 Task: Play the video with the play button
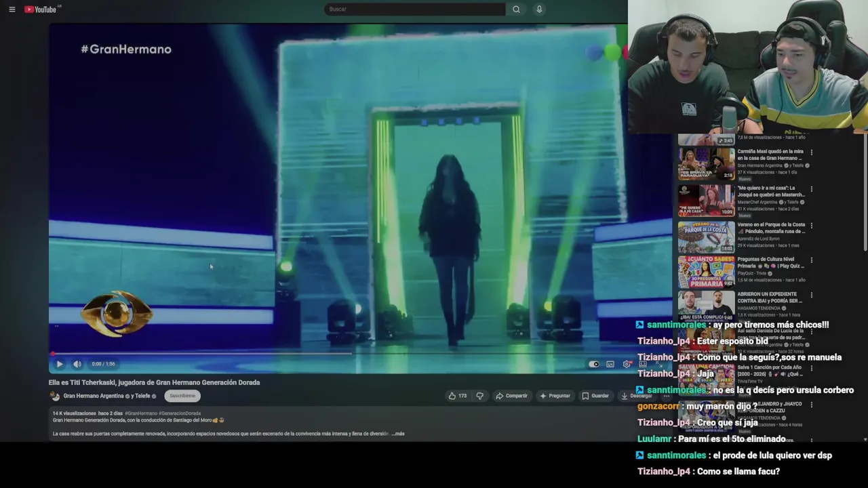pyautogui.click(x=60, y=364)
